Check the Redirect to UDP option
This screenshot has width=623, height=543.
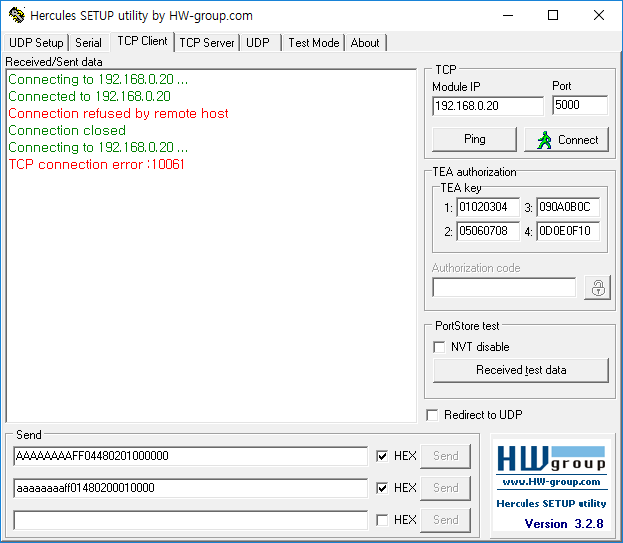(432, 415)
